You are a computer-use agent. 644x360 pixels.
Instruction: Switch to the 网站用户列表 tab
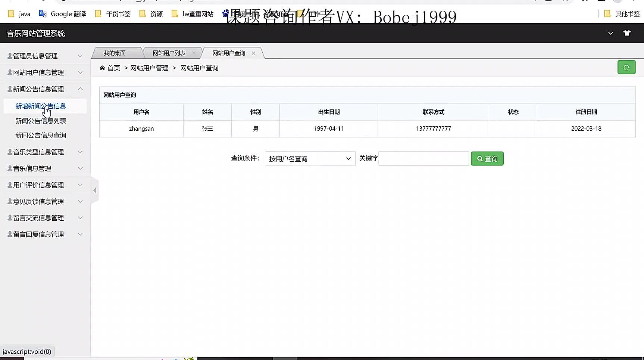point(169,53)
